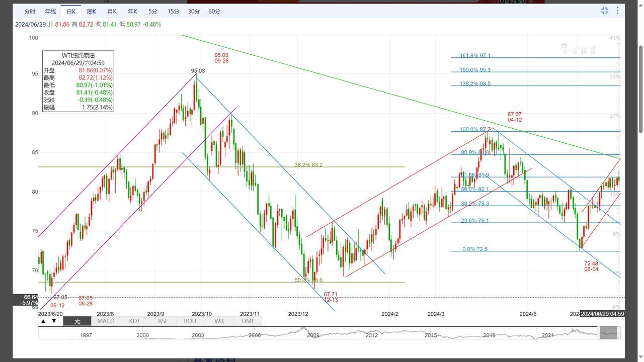
Task: Click the 67.71 12-13 low annotation
Action: (x=331, y=297)
